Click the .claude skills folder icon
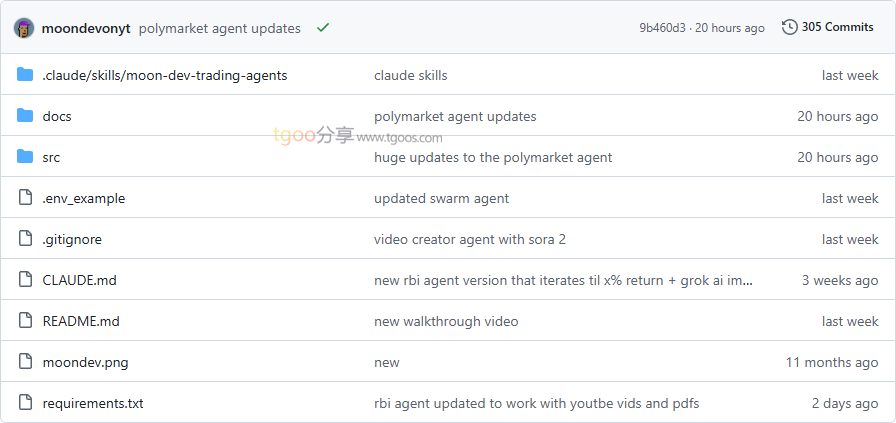896x423 pixels. tap(25, 75)
